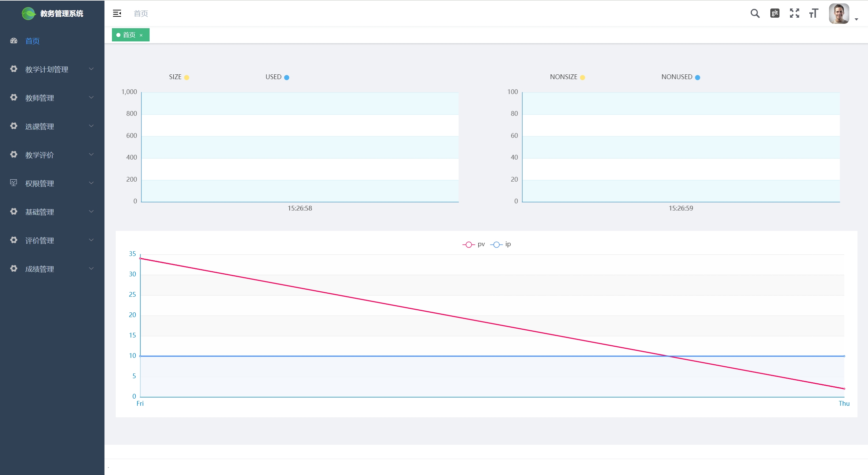
Task: Click the yellow SIZE legend dot
Action: [187, 77]
